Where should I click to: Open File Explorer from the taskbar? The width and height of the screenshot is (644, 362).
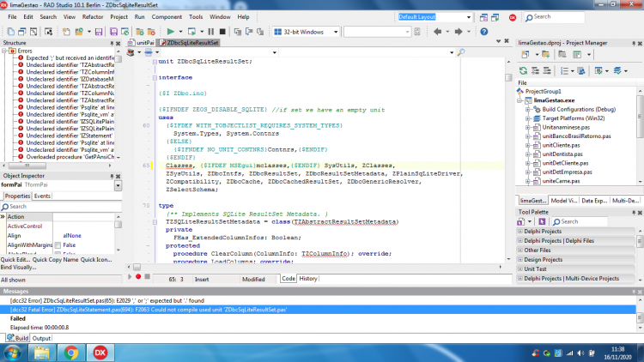coord(41,353)
